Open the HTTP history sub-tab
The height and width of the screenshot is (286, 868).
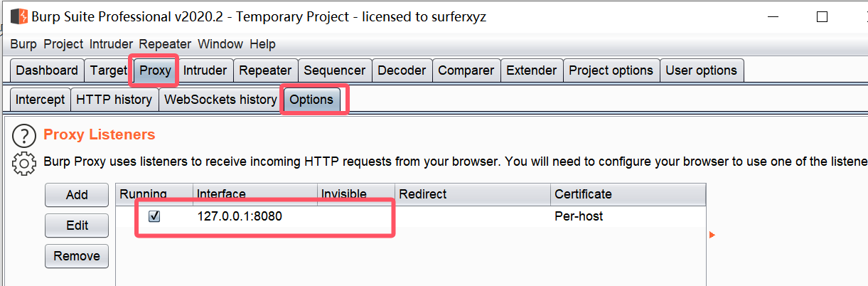(x=114, y=100)
